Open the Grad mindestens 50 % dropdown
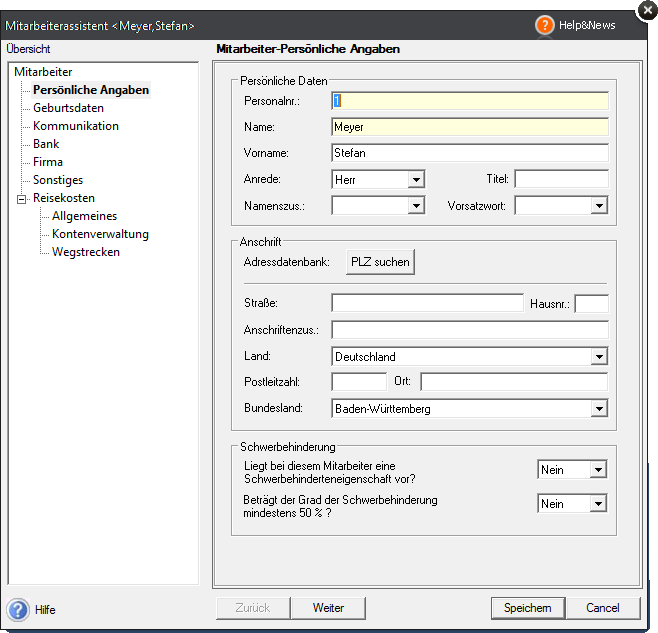Viewport: 658px width, 633px height. point(598,503)
